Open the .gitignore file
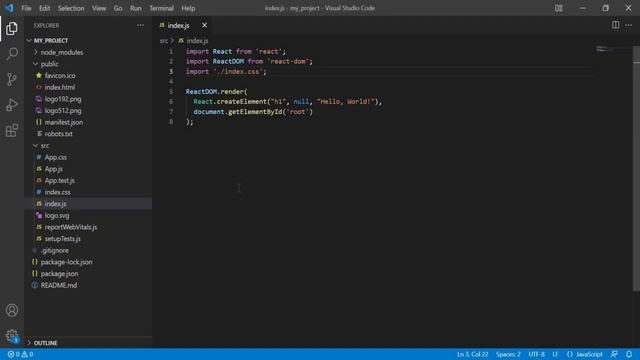 tap(88, 250)
